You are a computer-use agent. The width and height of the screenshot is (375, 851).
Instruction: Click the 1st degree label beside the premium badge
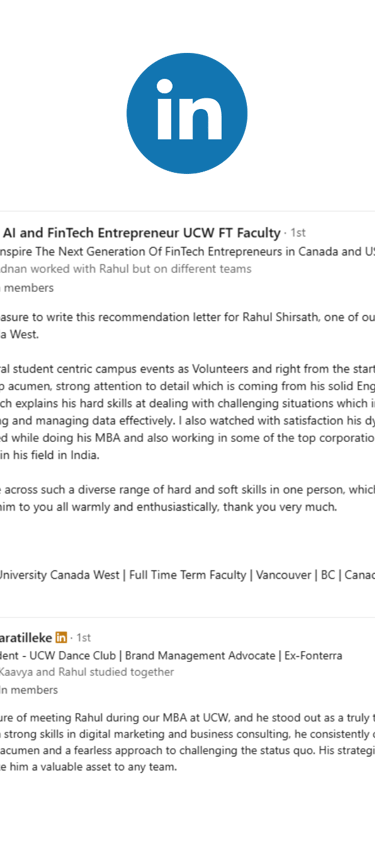(83, 637)
